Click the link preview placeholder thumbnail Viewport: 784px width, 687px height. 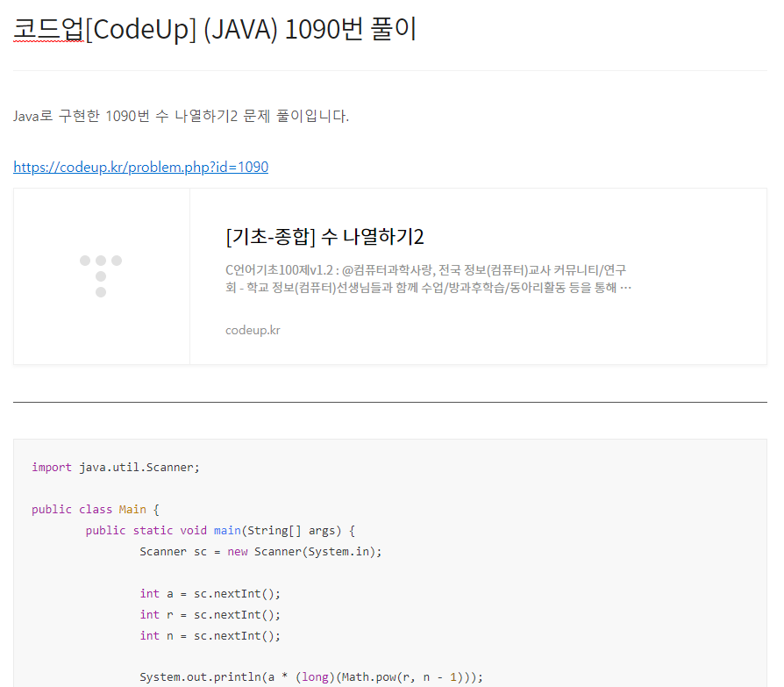pos(102,276)
